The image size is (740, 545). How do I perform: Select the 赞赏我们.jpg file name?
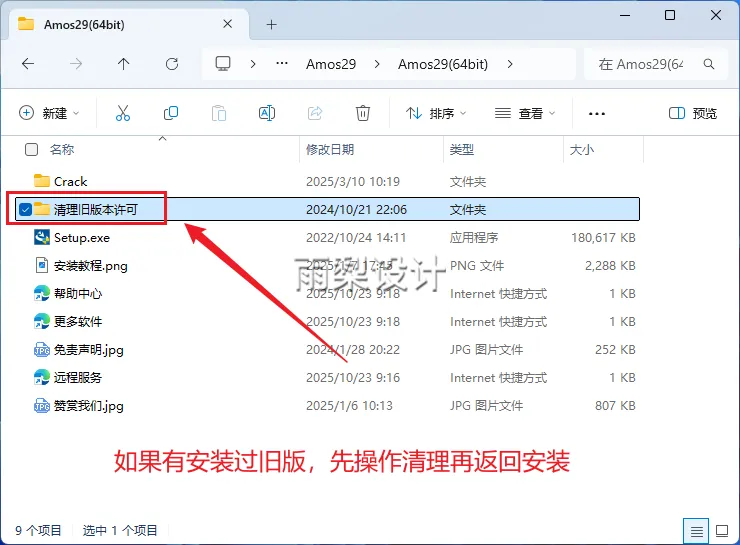point(89,406)
